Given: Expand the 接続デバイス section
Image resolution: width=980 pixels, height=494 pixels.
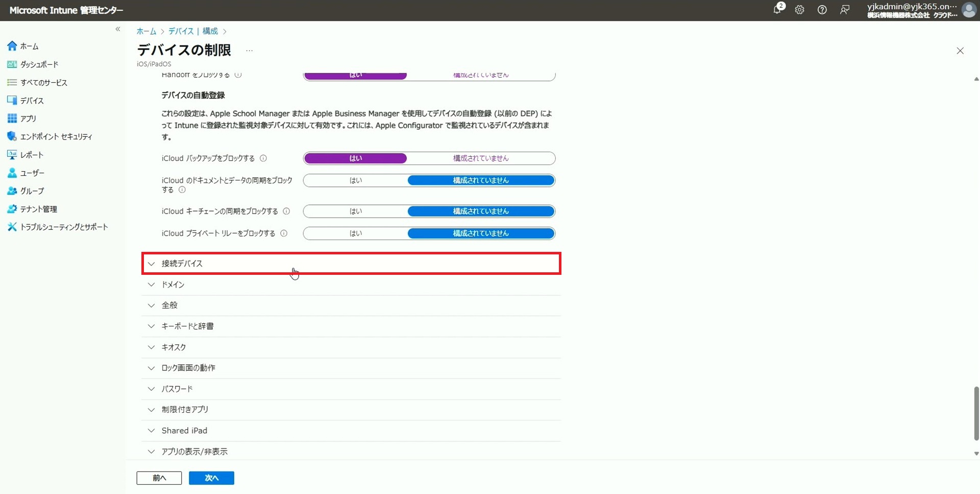Looking at the screenshot, I should (182, 264).
